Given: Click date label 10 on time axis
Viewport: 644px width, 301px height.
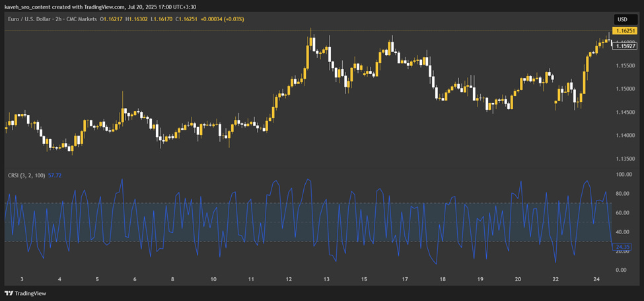Looking at the screenshot, I should 213,280.
